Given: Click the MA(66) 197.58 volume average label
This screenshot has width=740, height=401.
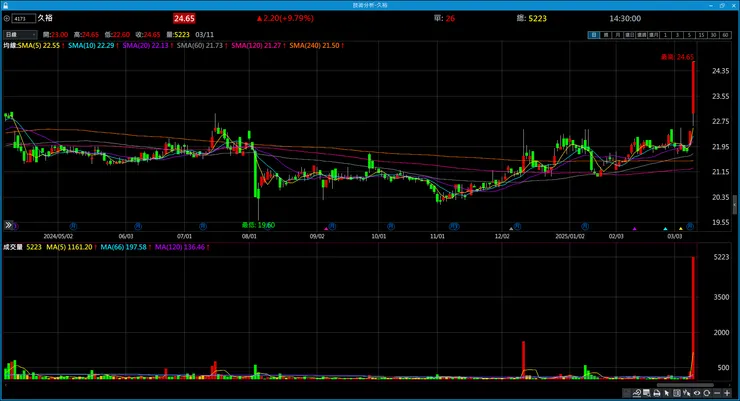Looking at the screenshot, I should [126, 247].
